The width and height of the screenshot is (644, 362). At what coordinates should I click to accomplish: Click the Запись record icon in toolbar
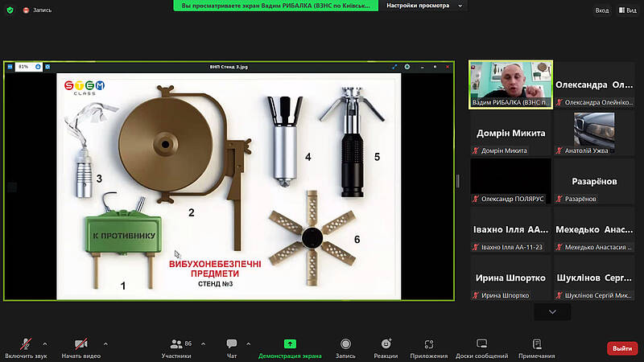point(345,344)
